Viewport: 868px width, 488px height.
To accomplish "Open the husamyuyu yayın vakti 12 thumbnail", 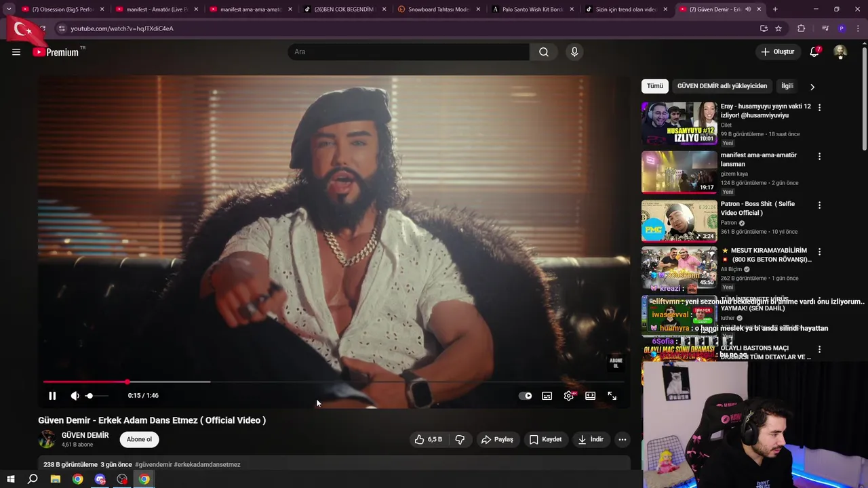I will [x=679, y=123].
